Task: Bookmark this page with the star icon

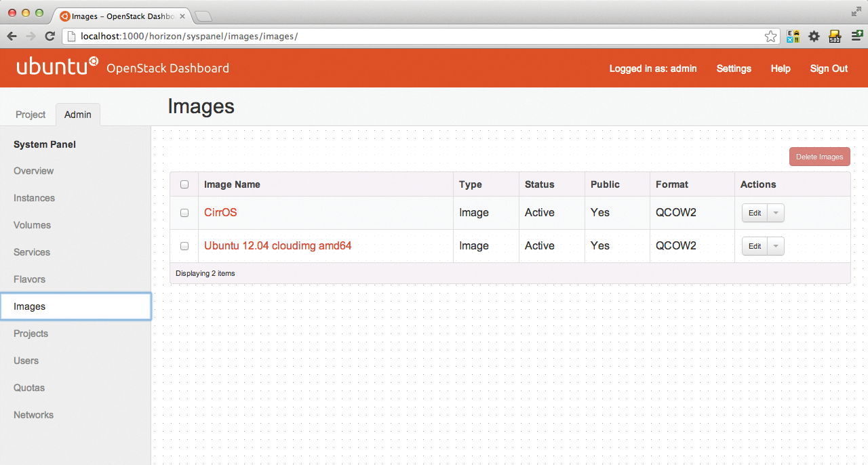Action: [x=770, y=37]
